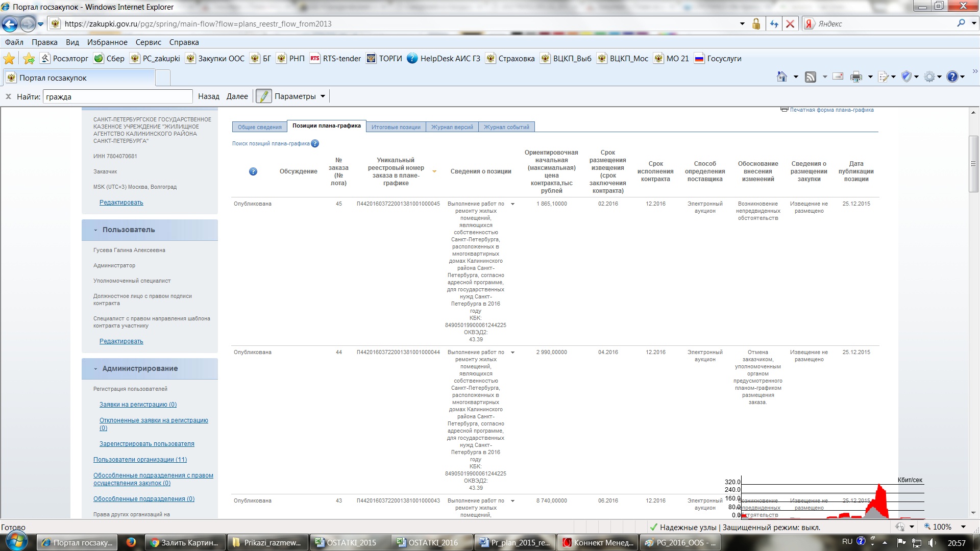Expand row 43 position details arrow
The height and width of the screenshot is (551, 980).
pos(512,501)
